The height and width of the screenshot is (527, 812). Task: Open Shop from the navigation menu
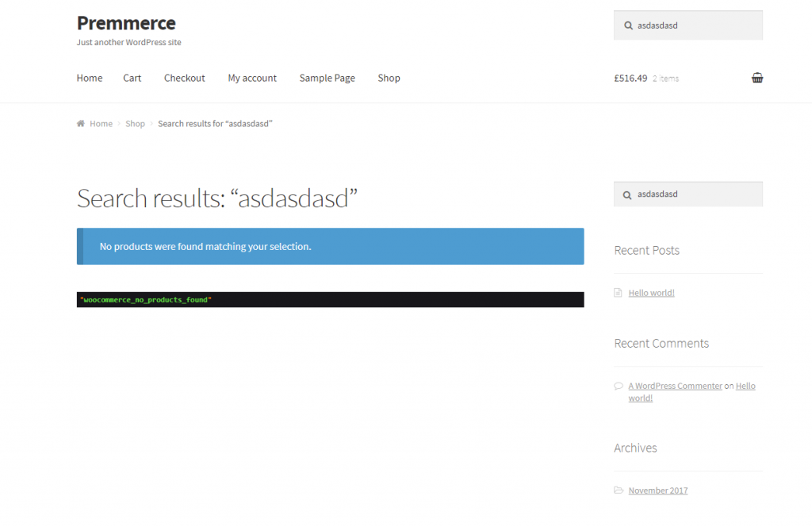click(389, 78)
